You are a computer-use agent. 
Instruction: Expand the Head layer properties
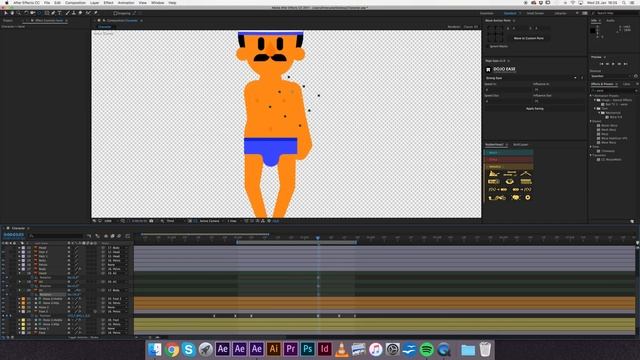pos(19,248)
